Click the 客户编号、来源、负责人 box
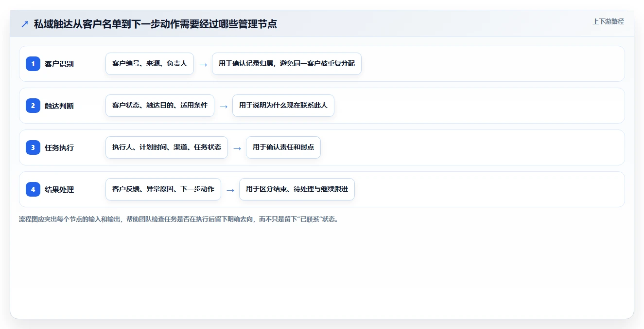The image size is (644, 329). pyautogui.click(x=150, y=64)
